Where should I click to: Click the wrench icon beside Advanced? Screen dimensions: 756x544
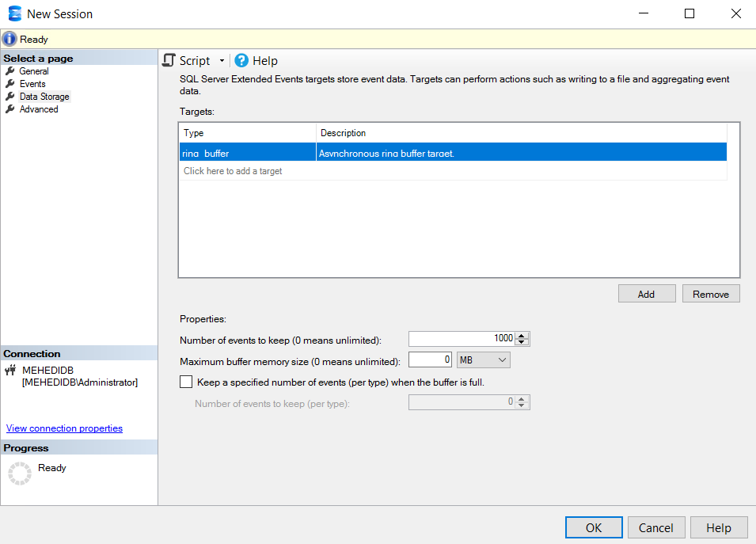[x=10, y=109]
